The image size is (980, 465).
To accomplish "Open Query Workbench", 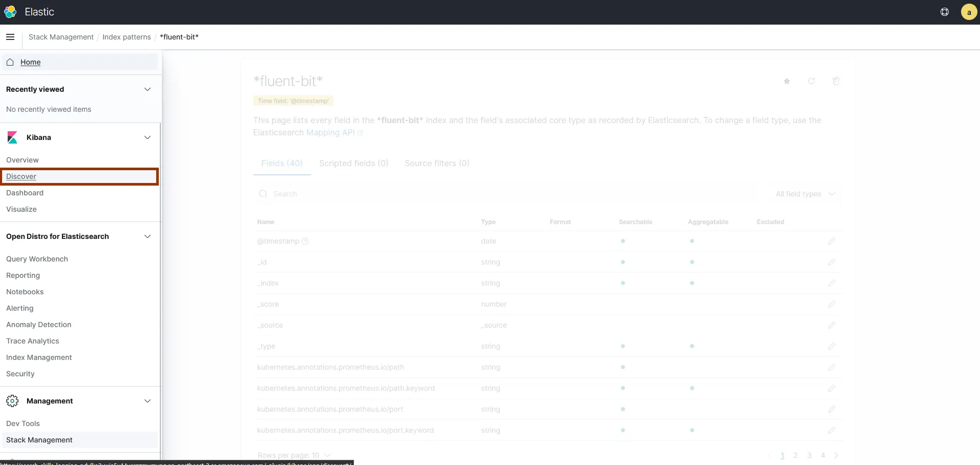I will (x=37, y=259).
